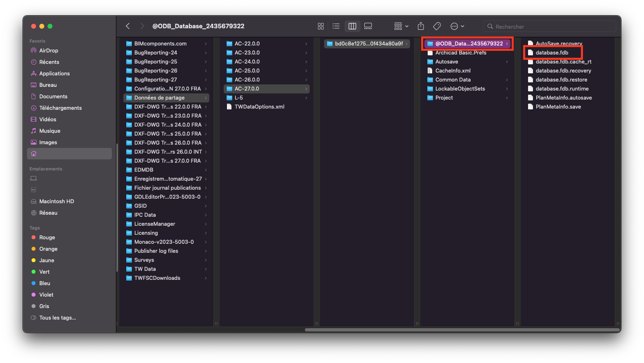Select the PlanMetaInfo.autosave file
This screenshot has height=363, width=644.
[568, 98]
